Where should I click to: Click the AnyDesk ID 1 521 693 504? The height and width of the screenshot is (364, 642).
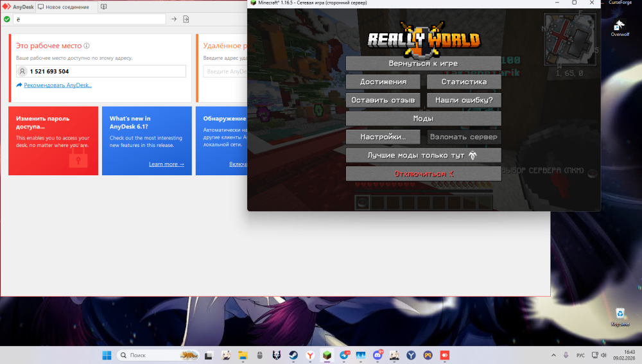coord(49,71)
